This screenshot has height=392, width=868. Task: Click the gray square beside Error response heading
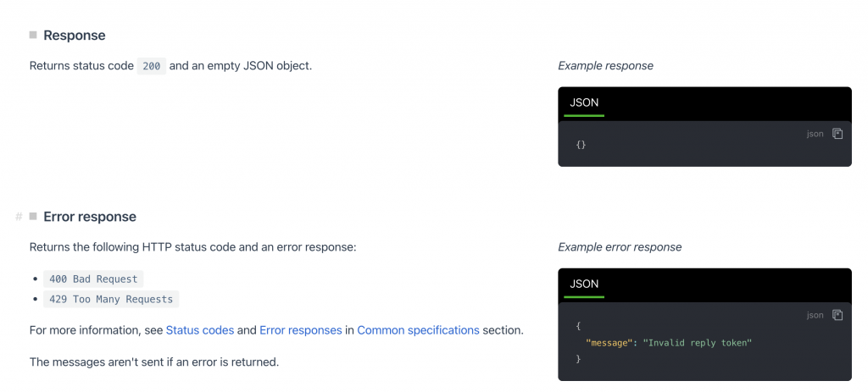(x=33, y=216)
